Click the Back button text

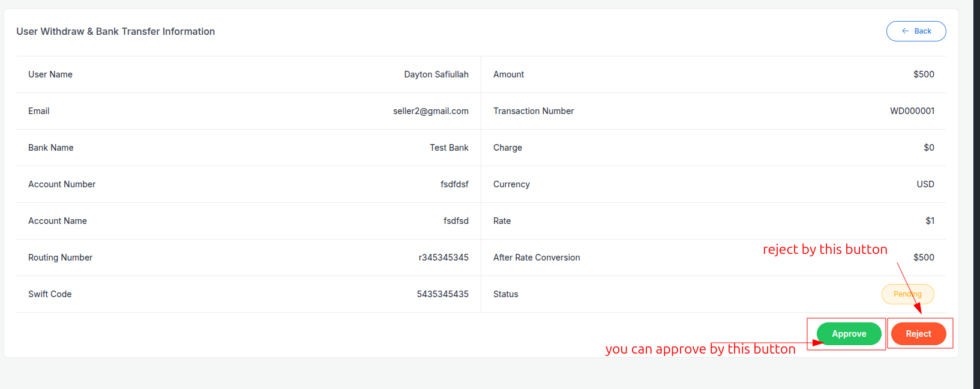click(x=923, y=31)
